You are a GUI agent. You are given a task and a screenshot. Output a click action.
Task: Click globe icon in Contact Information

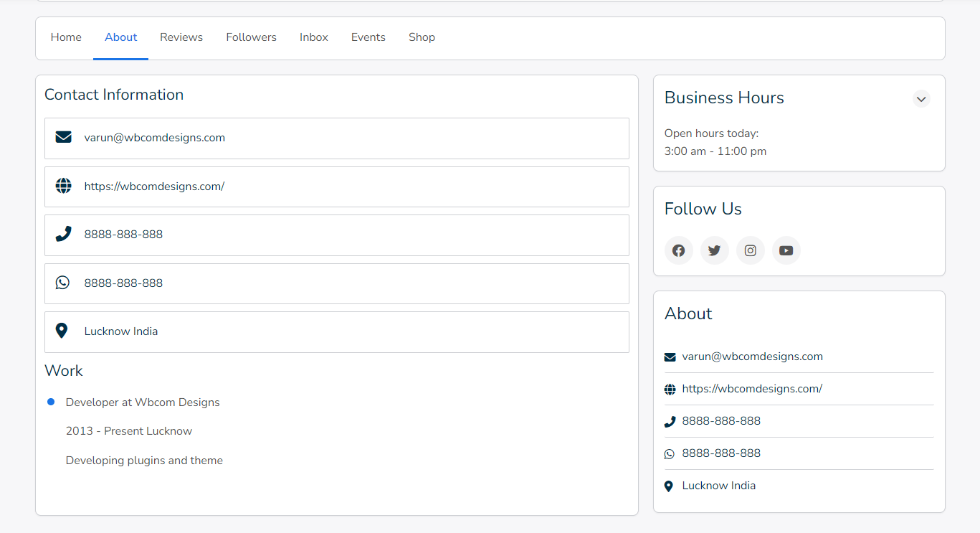point(63,186)
